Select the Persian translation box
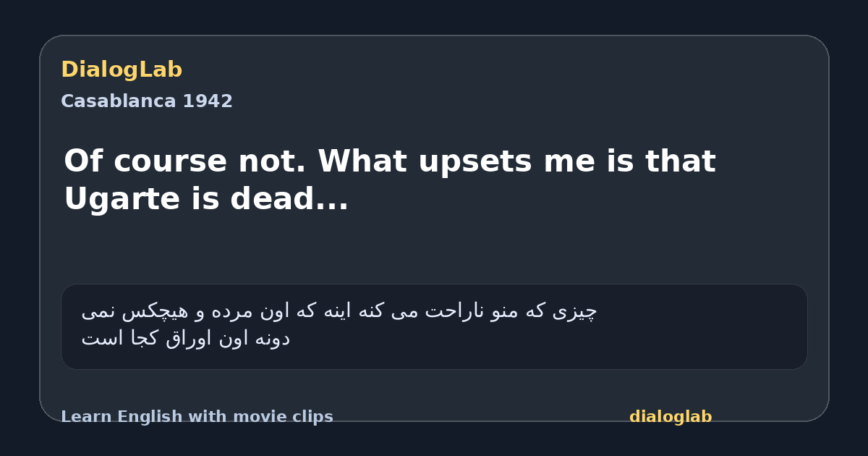Image resolution: width=868 pixels, height=456 pixels. click(x=434, y=326)
